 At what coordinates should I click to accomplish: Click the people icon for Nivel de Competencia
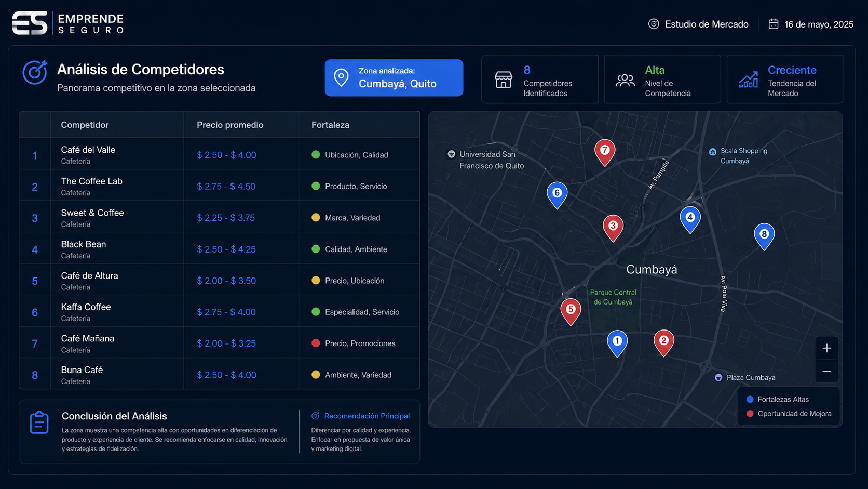(625, 80)
